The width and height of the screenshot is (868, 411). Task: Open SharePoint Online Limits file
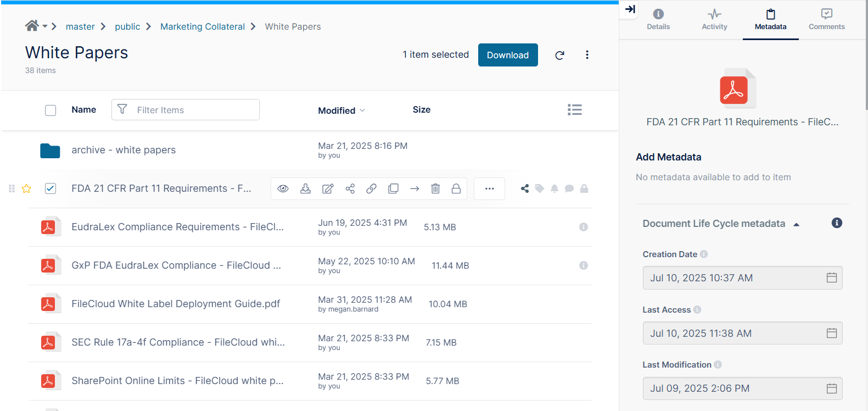click(177, 381)
